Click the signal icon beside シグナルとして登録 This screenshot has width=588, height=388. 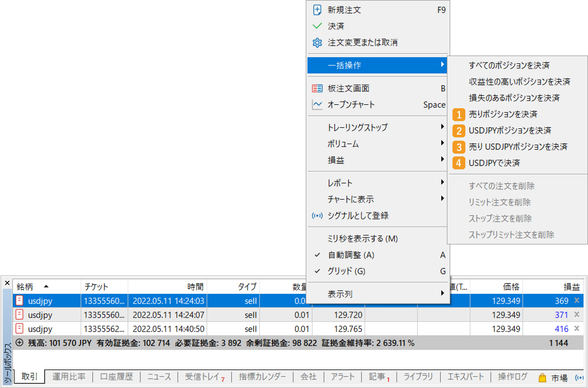tap(317, 216)
